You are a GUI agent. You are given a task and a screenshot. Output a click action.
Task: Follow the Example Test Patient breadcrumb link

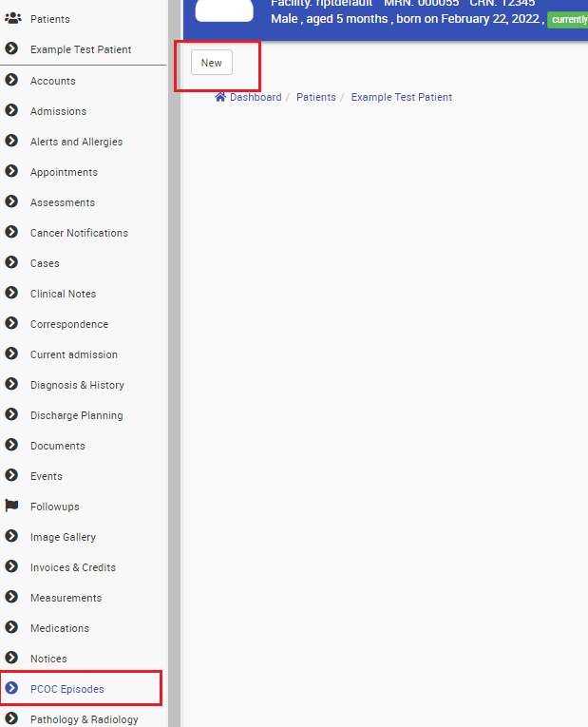point(402,97)
